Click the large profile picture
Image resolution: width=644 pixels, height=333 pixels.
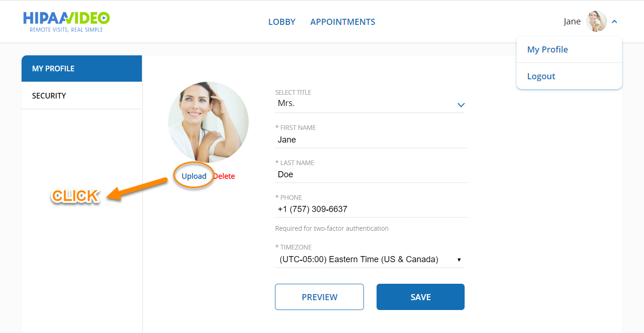pyautogui.click(x=208, y=122)
